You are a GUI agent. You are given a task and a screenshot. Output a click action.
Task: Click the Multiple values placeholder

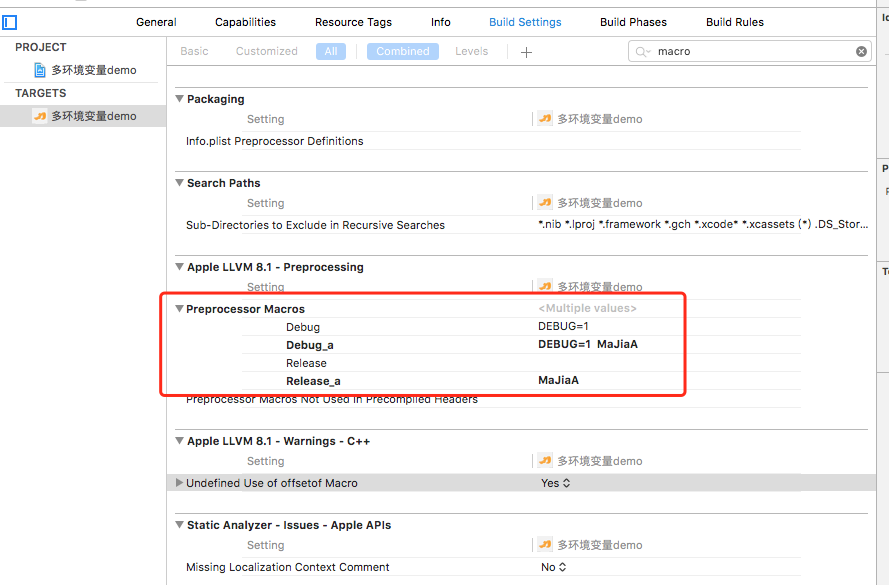coord(587,308)
